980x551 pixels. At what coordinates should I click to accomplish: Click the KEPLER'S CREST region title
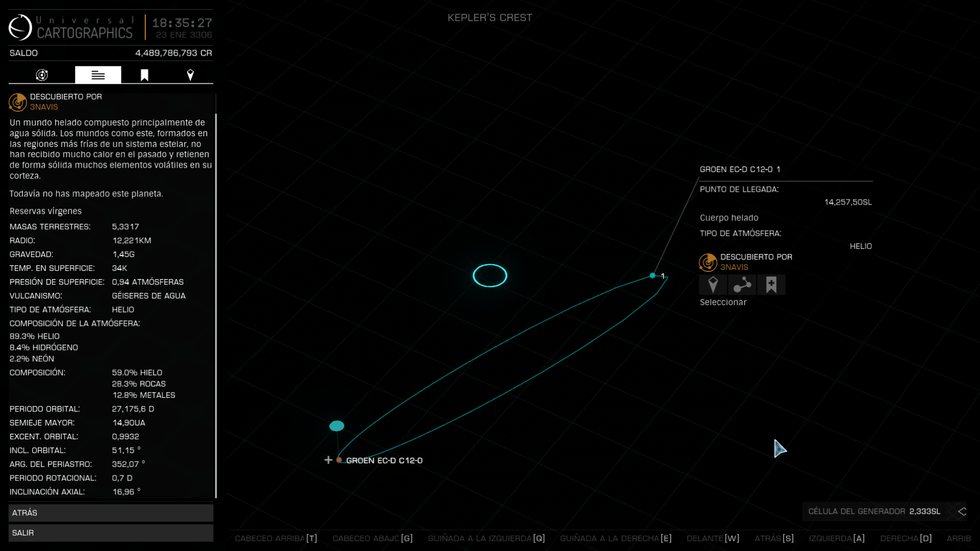click(490, 18)
